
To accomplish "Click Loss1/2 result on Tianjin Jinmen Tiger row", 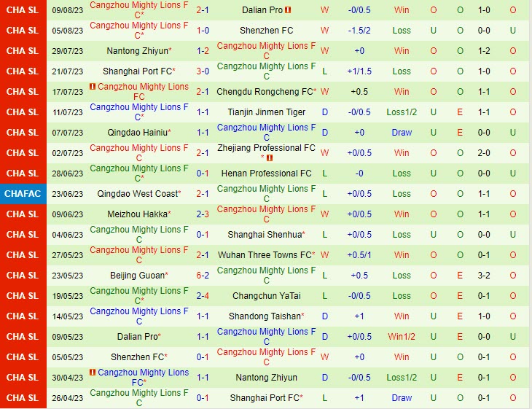I will tap(402, 112).
